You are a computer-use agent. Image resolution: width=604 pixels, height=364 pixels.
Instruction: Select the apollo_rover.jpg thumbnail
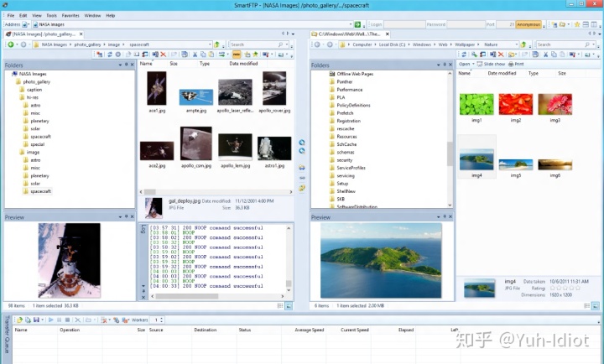(274, 88)
